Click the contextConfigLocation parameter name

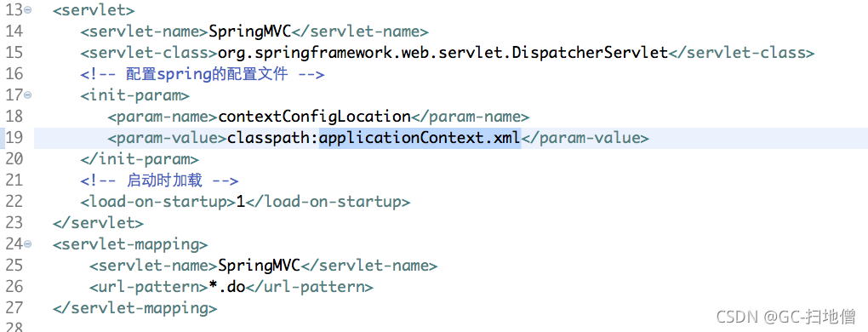tap(314, 117)
